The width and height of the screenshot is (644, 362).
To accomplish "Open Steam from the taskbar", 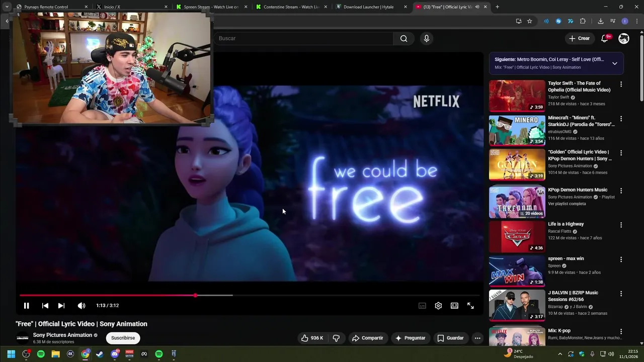I will coord(100,354).
